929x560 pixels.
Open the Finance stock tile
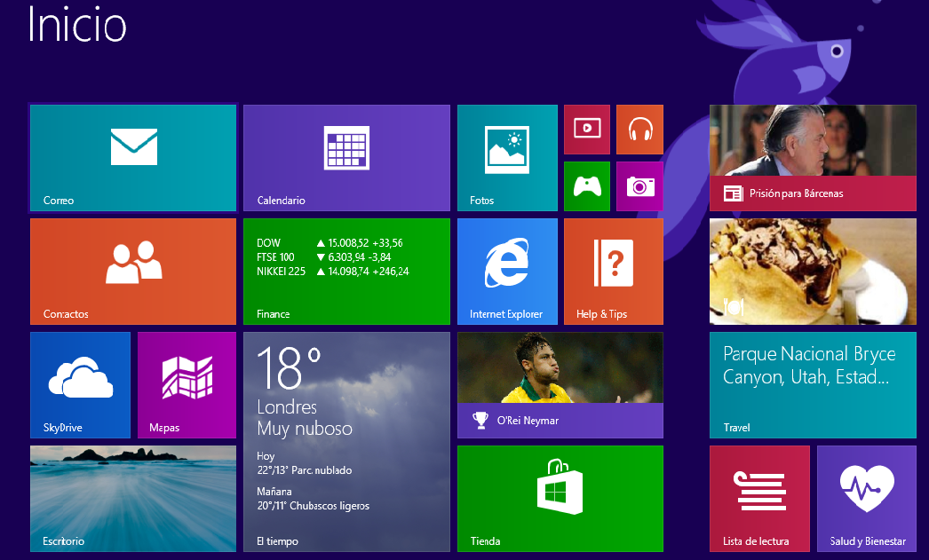click(346, 272)
